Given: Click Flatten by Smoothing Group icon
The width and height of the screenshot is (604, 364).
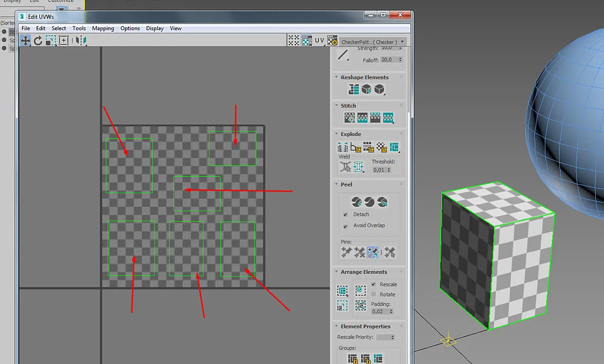Looking at the screenshot, I should (x=368, y=147).
